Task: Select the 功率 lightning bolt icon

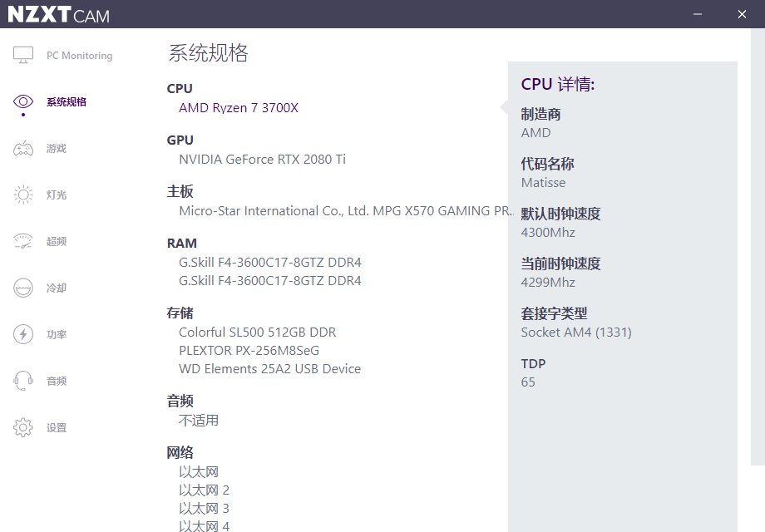Action: tap(23, 335)
